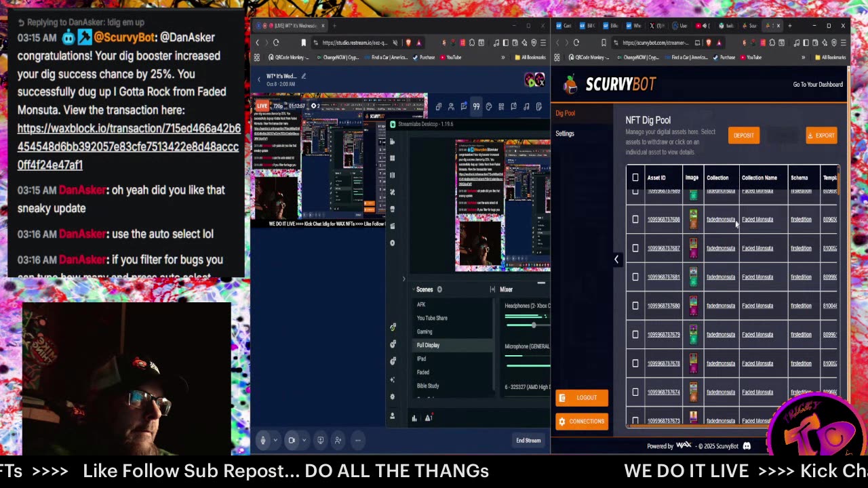Check the row for asset 1099968767681
The height and width of the screenshot is (488, 868).
point(635,277)
